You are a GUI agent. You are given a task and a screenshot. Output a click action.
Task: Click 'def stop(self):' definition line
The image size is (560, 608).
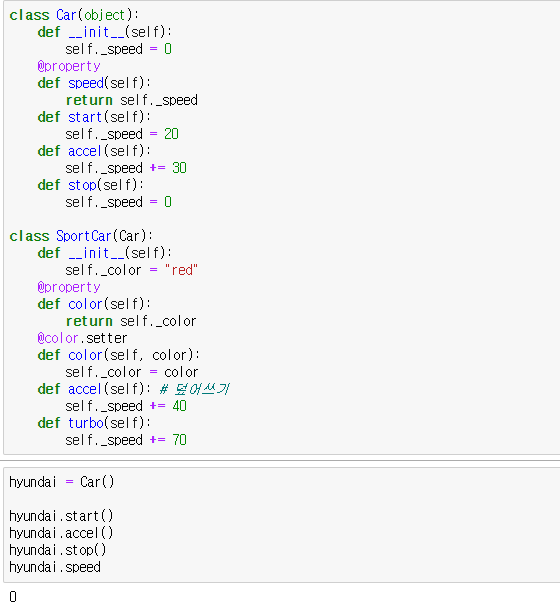click(90, 185)
